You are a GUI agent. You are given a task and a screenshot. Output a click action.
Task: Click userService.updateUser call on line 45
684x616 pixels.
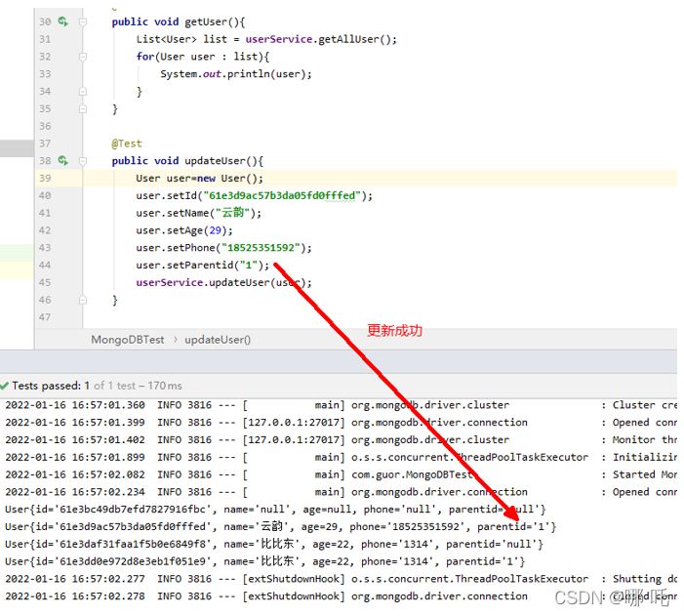[223, 282]
